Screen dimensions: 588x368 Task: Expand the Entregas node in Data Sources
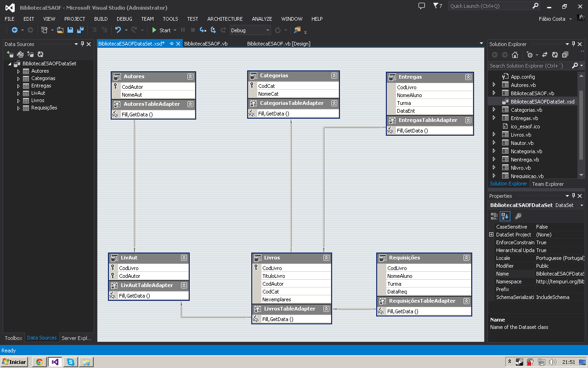[19, 86]
